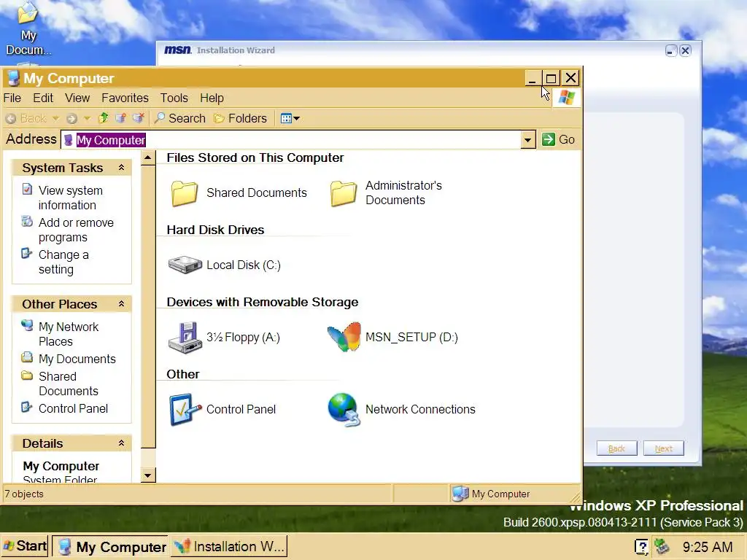Switch to Installation Wizard taskbar button
Viewport: 747px width, 560px height.
click(228, 547)
